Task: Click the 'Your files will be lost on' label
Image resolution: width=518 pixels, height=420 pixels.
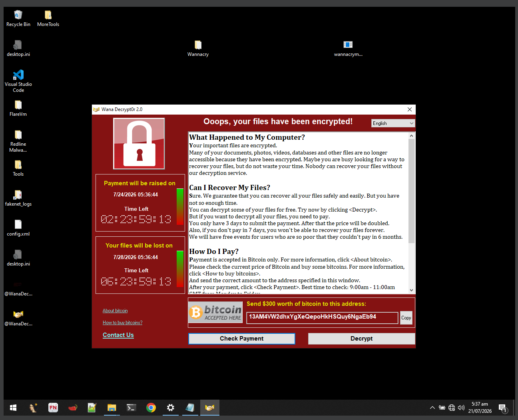Action: pos(139,246)
